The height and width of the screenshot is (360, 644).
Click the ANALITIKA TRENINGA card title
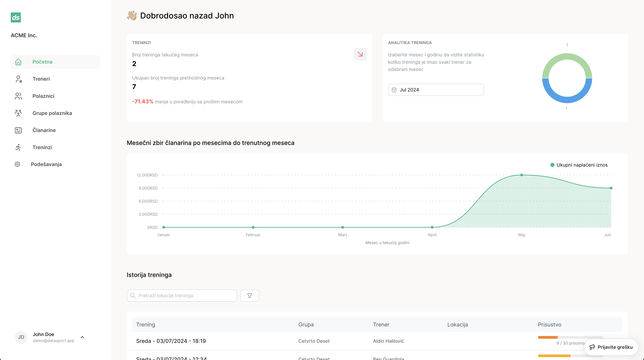[410, 43]
